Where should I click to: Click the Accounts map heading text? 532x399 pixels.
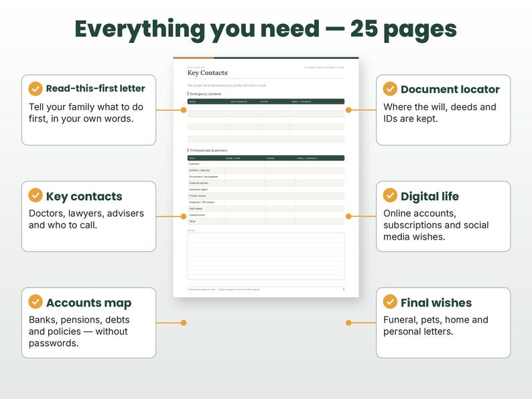coord(88,303)
